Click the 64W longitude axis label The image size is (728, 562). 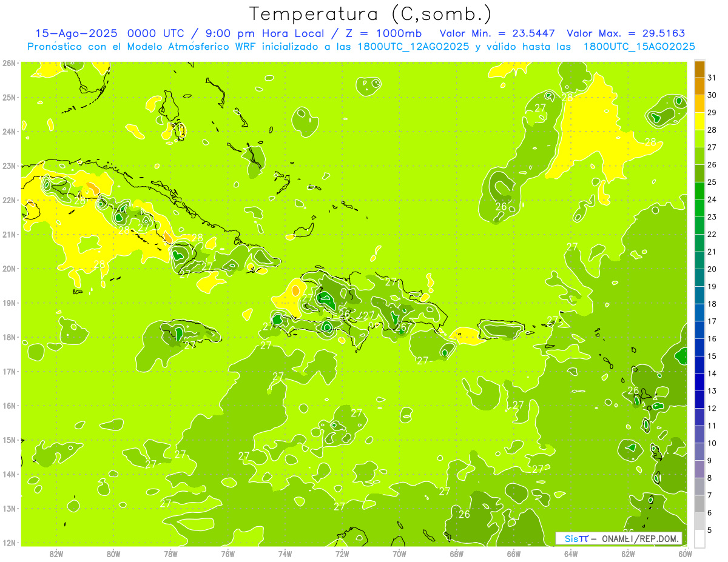[571, 554]
